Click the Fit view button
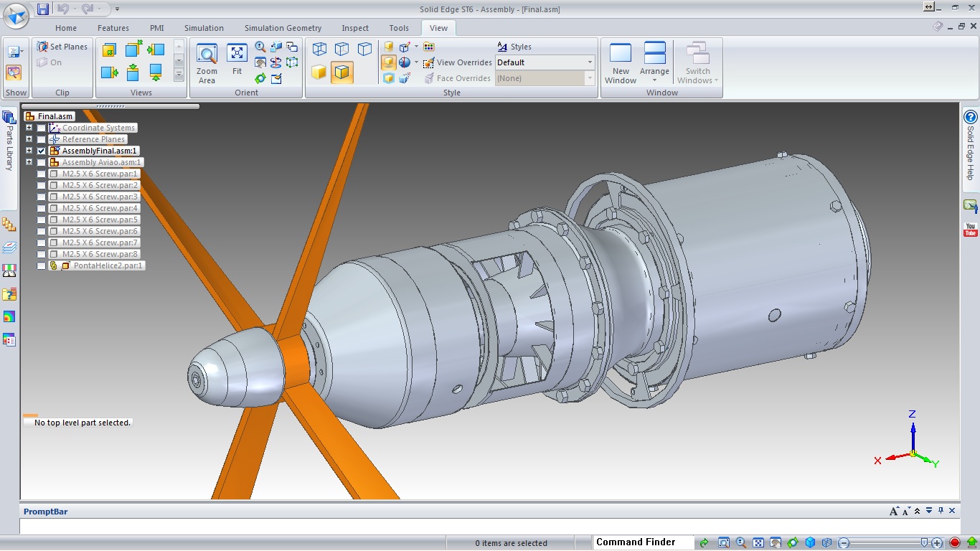Screen dimensions: 980x551 [237, 60]
